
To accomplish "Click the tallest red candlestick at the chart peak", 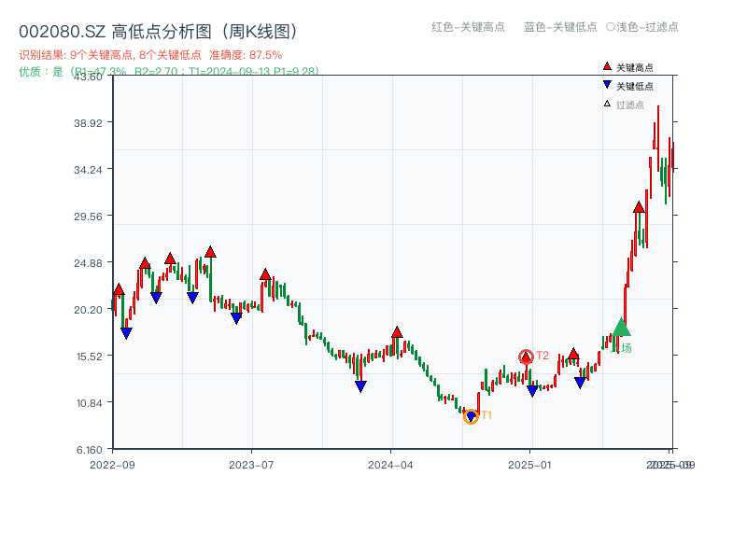I will point(658,138).
